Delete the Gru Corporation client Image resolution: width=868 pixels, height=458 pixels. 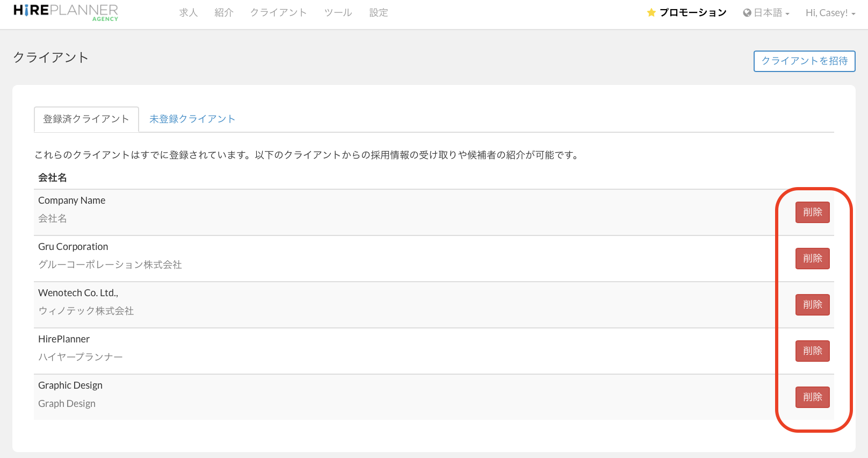(x=812, y=259)
